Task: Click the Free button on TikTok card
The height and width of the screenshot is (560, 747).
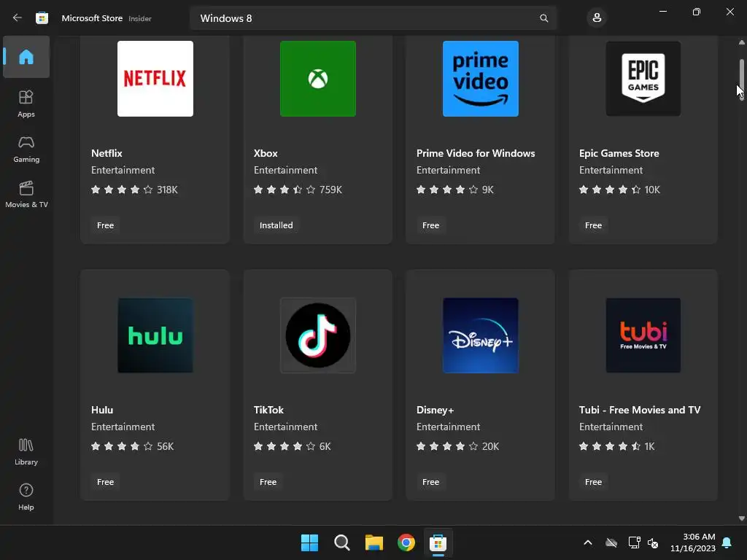Action: tap(268, 482)
